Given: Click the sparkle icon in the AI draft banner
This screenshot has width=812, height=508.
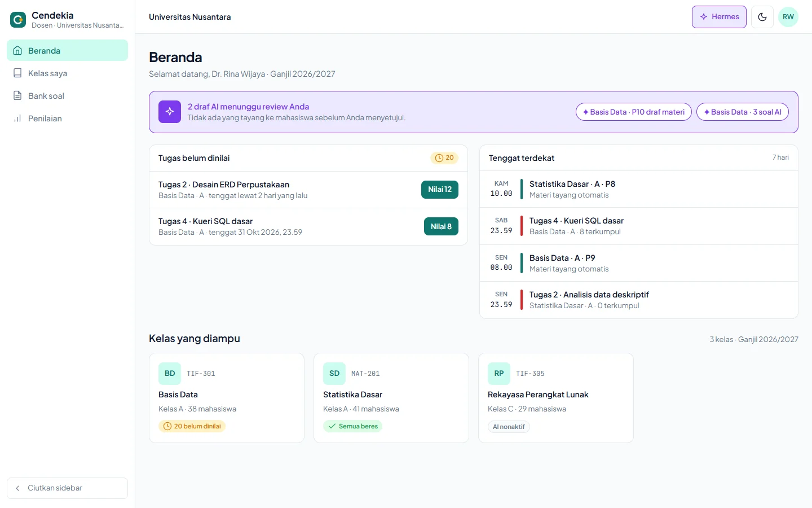Looking at the screenshot, I should (170, 112).
